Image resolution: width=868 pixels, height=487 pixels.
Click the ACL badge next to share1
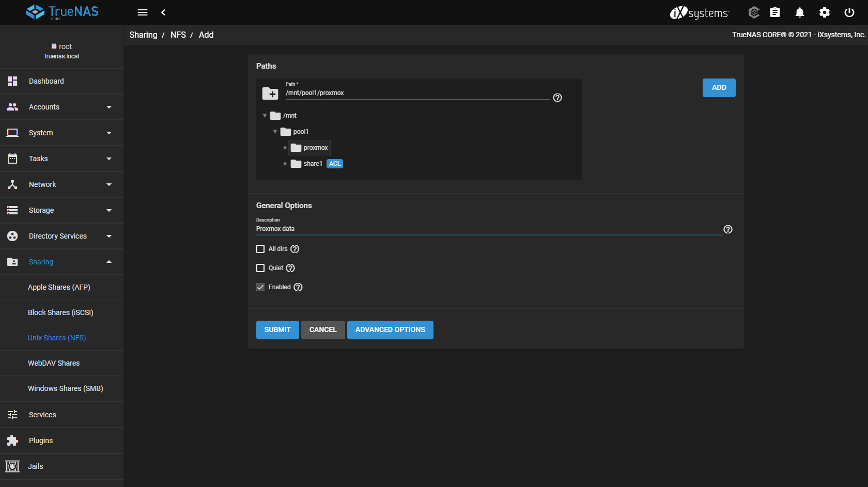(x=335, y=164)
